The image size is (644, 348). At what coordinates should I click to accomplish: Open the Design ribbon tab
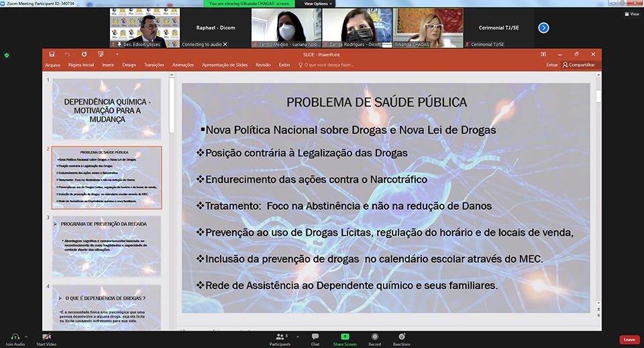pos(129,65)
